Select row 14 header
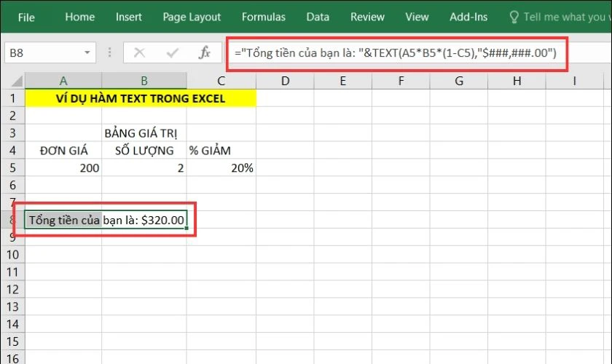This screenshot has height=364, width=612. point(13,324)
